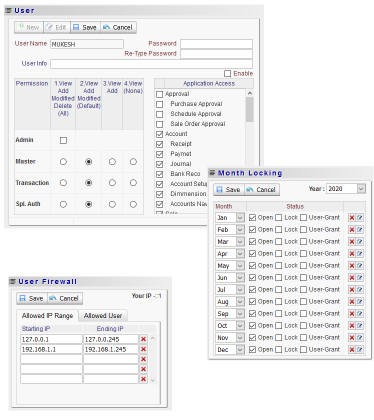Image resolution: width=374 pixels, height=420 pixels.
Task: Click the edit icon in Aug row
Action: point(359,302)
